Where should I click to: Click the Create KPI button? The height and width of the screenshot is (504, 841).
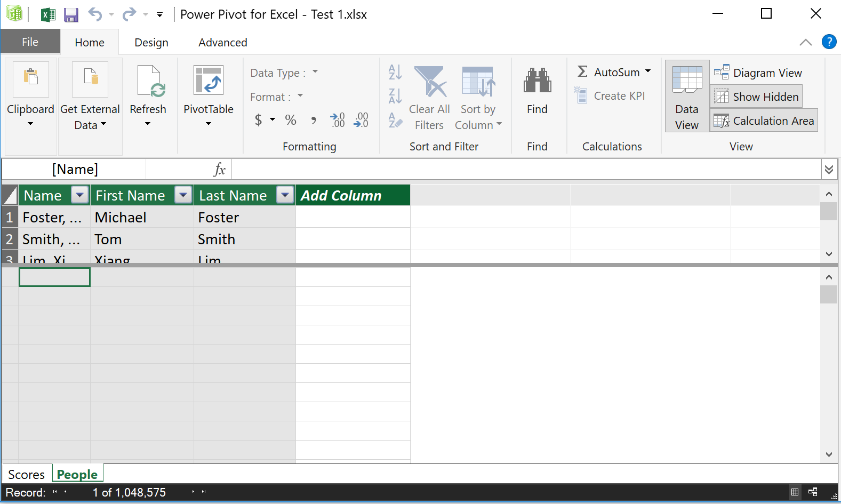(610, 96)
